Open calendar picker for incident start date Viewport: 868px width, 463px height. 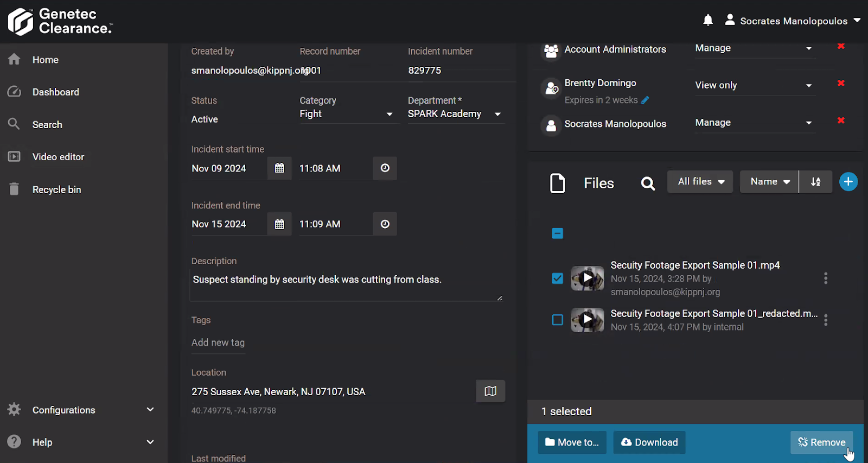279,168
